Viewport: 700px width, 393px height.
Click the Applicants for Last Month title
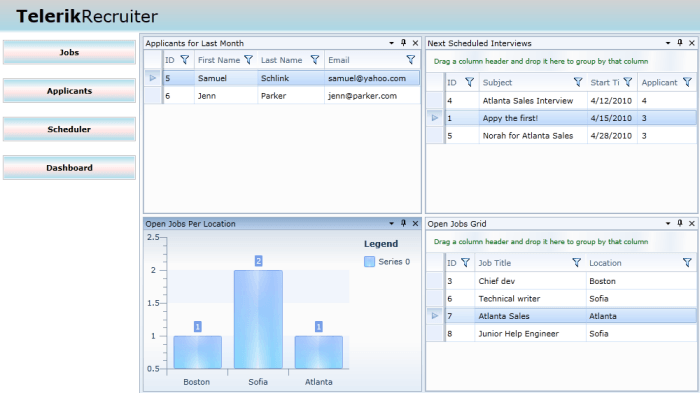(195, 43)
